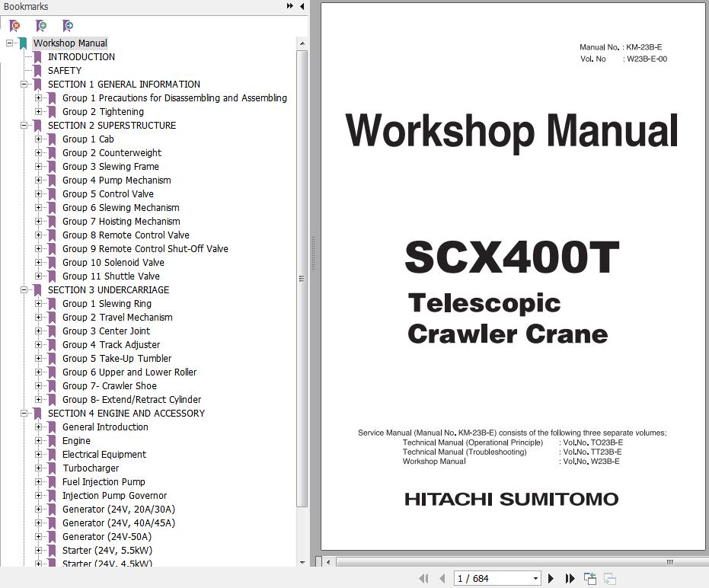Open Group 7- Crawler Shoe bookmark
This screenshot has width=709, height=588.
click(110, 386)
